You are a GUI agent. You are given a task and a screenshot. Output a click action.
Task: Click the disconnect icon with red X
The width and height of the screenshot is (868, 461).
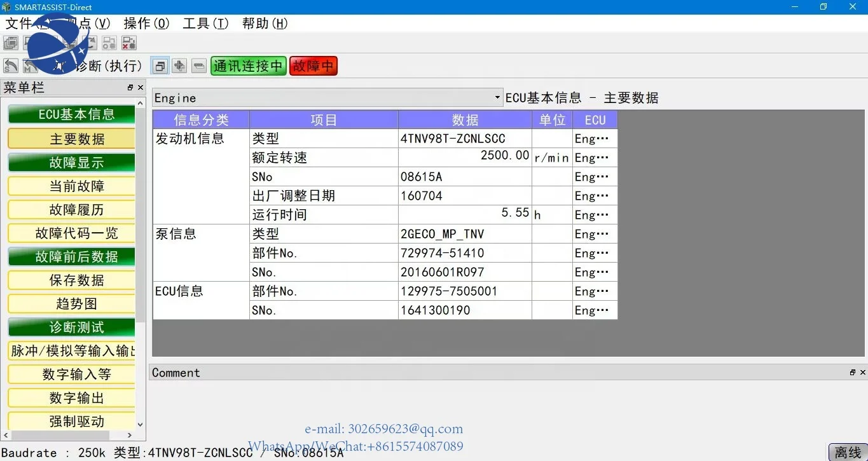pos(129,43)
